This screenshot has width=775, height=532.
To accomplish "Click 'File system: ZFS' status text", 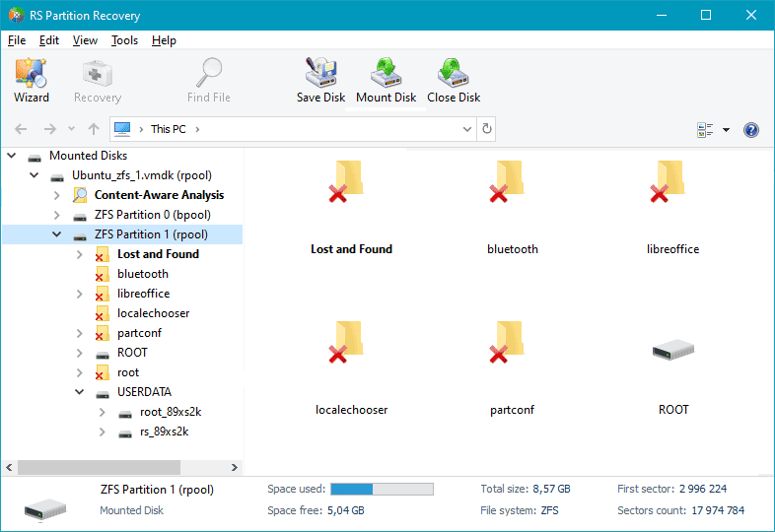I will coord(520,510).
